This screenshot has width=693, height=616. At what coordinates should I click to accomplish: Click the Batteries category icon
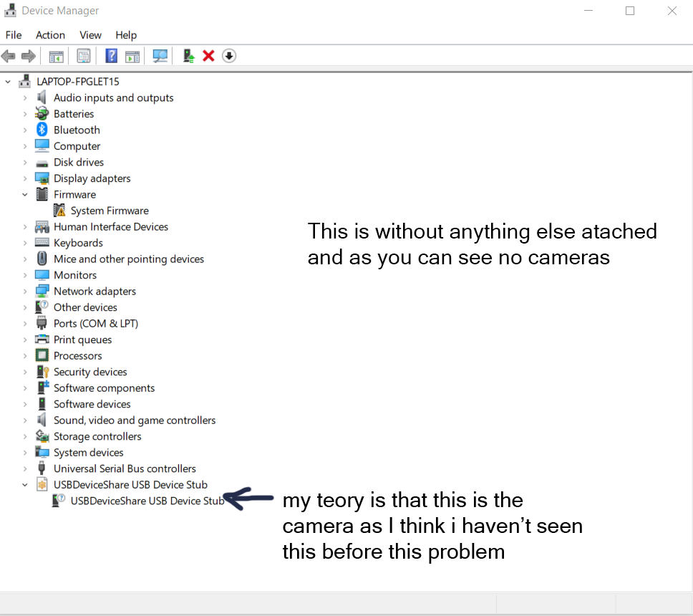pos(42,114)
